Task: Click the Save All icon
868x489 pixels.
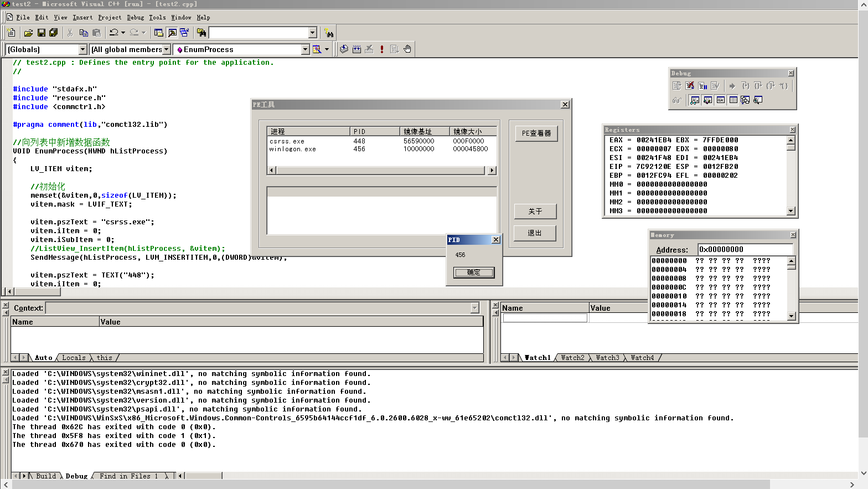Action: [54, 33]
